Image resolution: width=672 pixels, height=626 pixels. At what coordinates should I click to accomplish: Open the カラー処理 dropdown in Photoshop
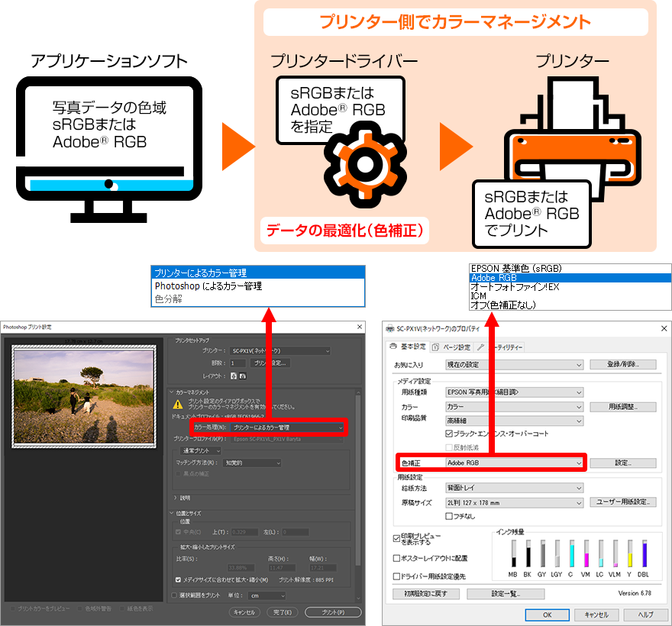[287, 428]
